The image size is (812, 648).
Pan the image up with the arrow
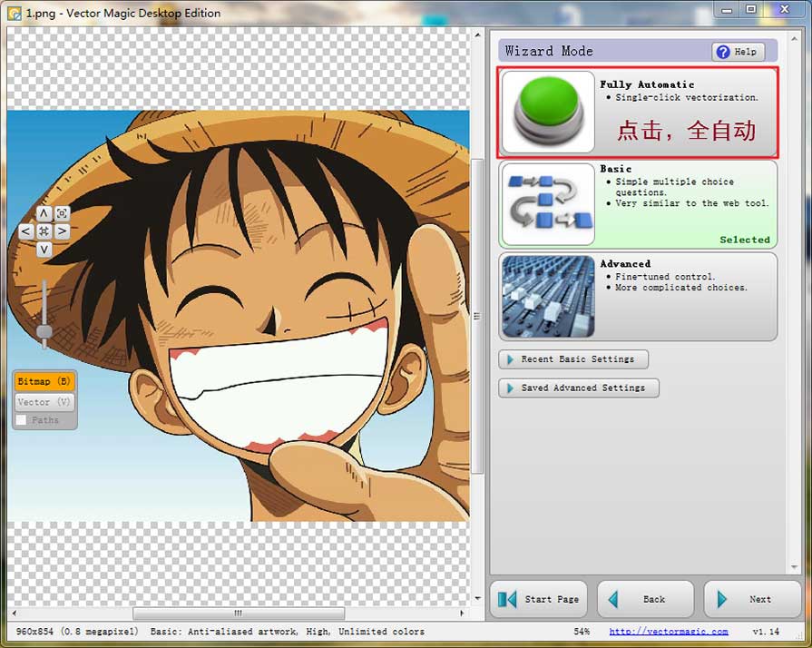(x=44, y=213)
